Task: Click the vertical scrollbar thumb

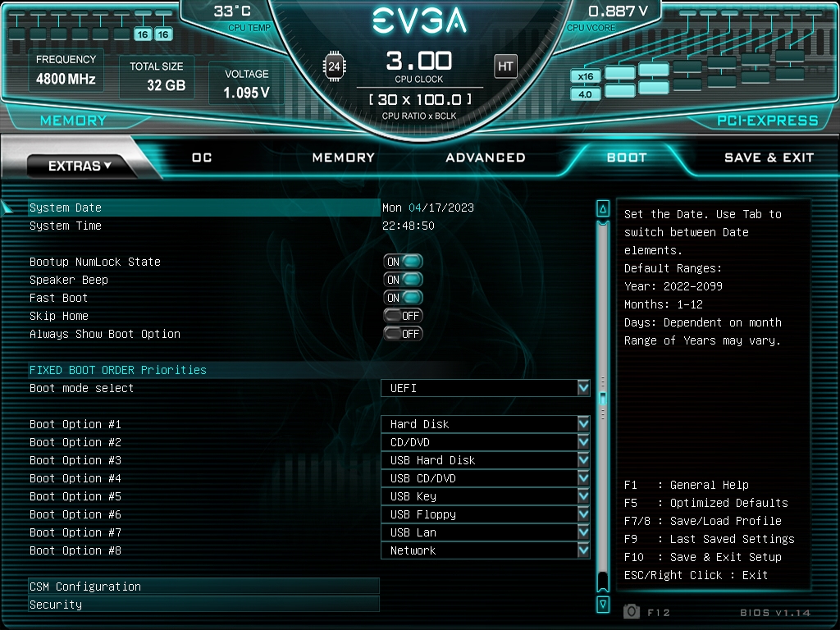Action: [x=603, y=399]
